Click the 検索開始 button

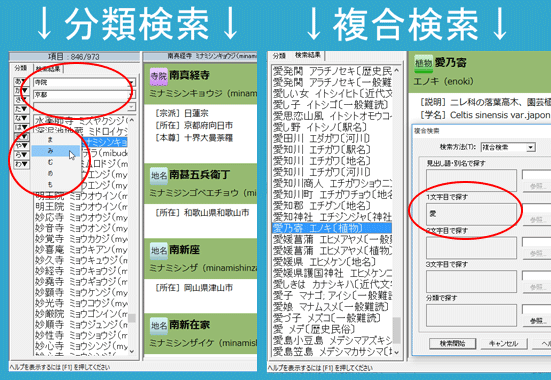point(453,343)
